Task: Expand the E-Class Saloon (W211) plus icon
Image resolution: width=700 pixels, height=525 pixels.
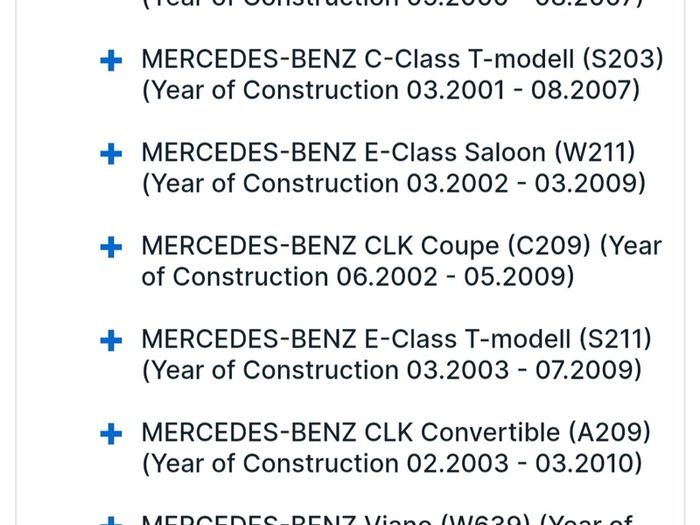Action: point(111,154)
